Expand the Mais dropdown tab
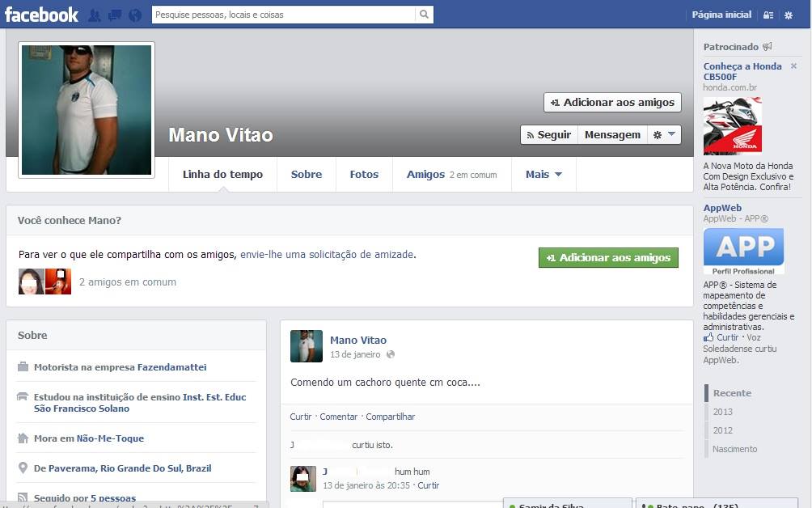The width and height of the screenshot is (812, 508). click(x=543, y=174)
